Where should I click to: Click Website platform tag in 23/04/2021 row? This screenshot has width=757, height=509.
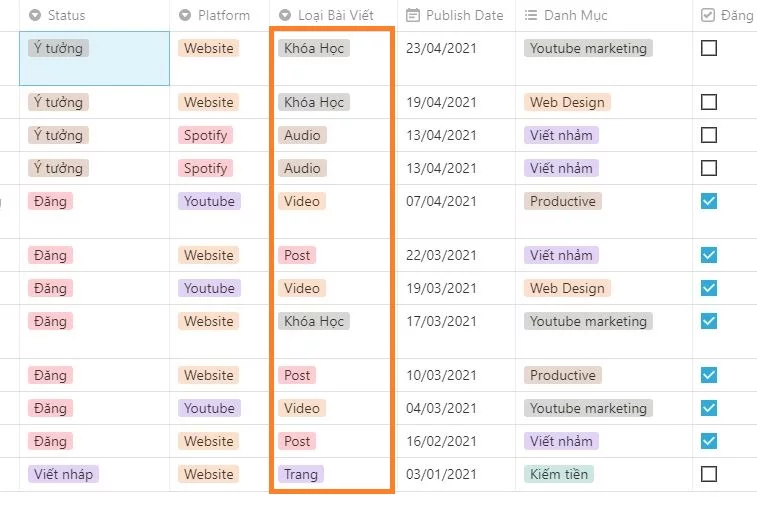tap(209, 48)
